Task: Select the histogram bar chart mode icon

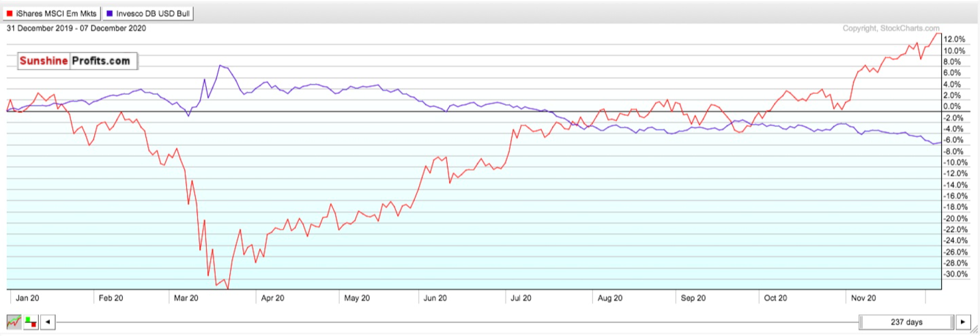Action: click(x=31, y=322)
